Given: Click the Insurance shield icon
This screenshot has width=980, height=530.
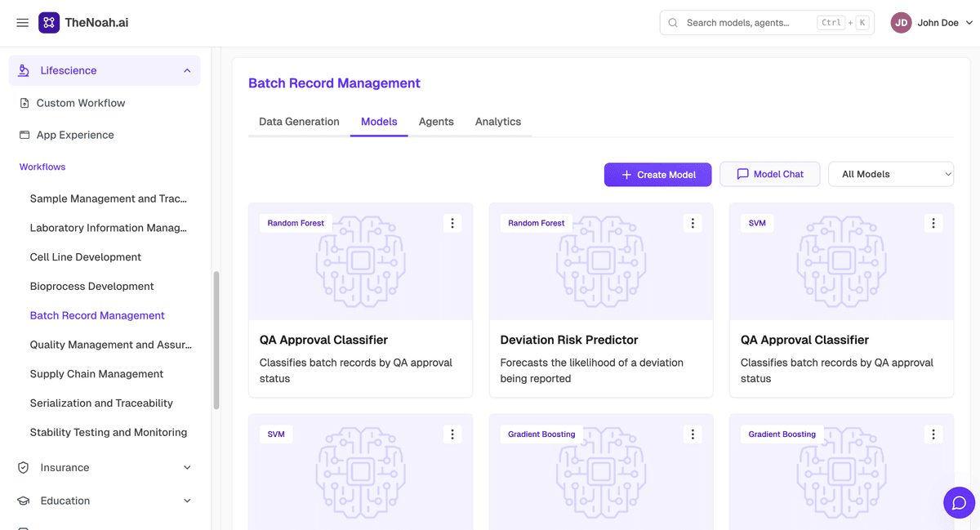Looking at the screenshot, I should 24,468.
